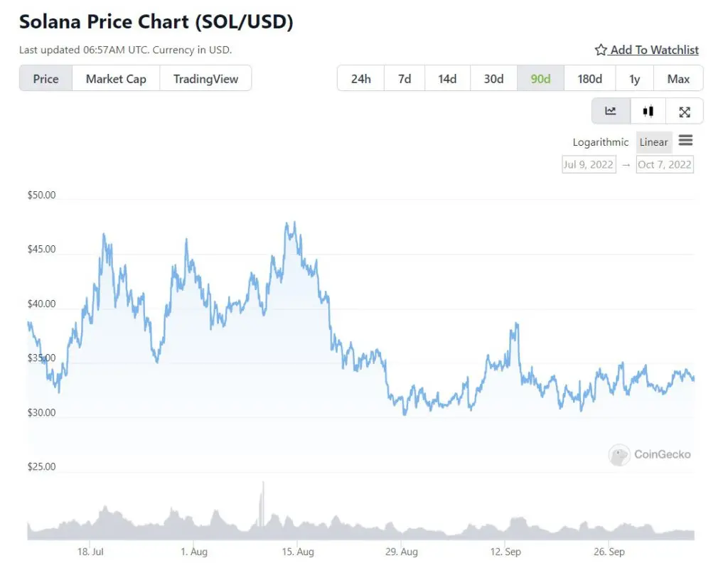728x573 pixels.
Task: Open the chart hamburger menu
Action: point(686,140)
